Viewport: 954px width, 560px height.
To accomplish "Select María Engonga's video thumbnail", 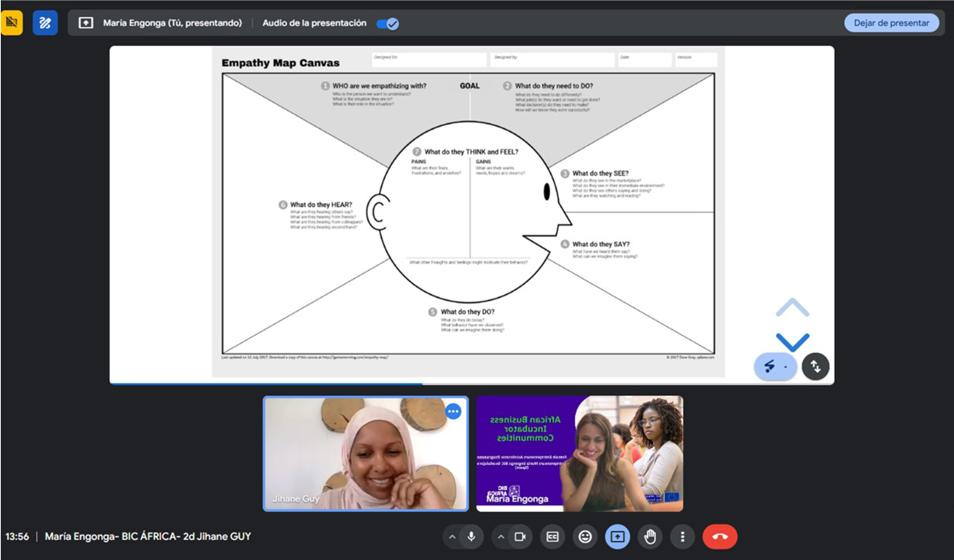I will point(580,453).
